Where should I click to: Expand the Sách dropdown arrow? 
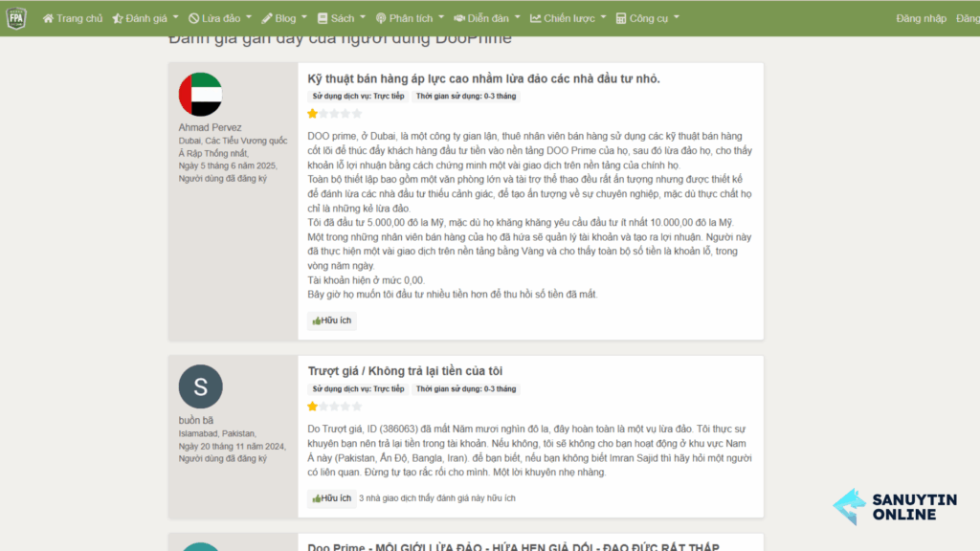click(363, 17)
